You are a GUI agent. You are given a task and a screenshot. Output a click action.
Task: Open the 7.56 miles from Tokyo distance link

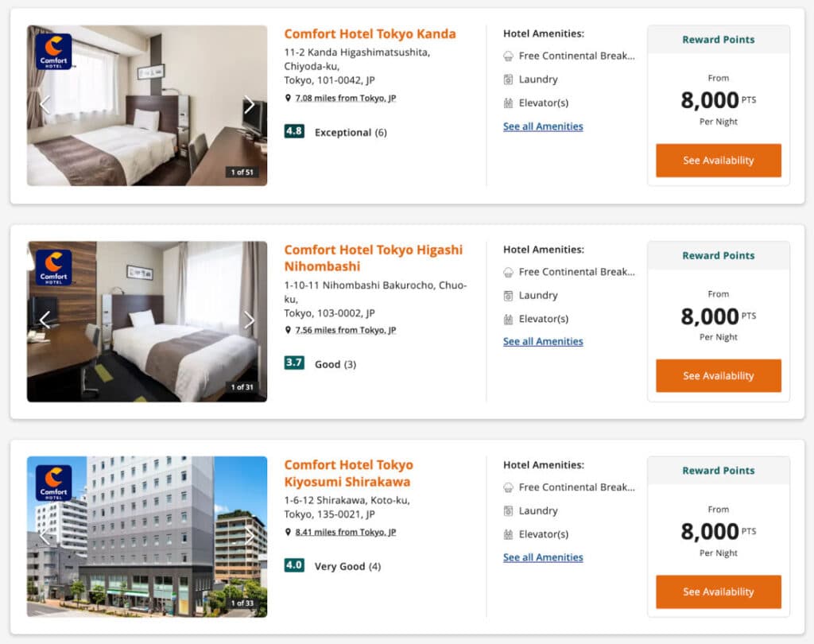345,330
